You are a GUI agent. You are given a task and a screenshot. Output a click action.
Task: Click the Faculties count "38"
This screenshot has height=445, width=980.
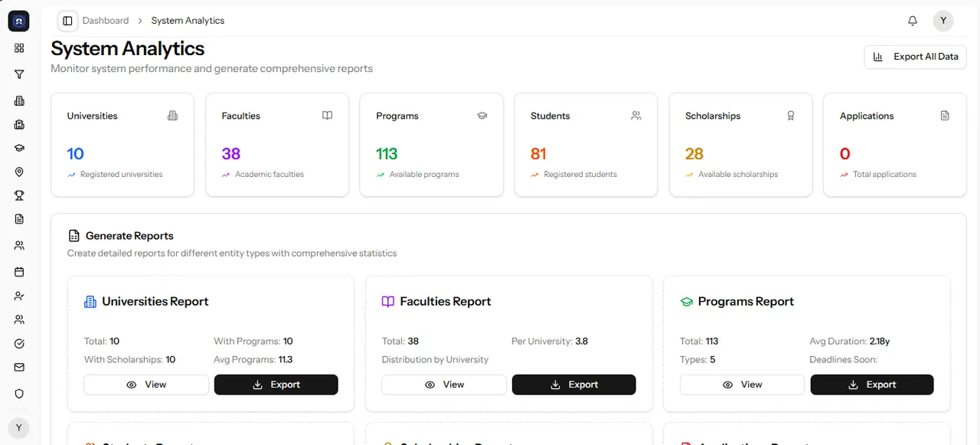pyautogui.click(x=231, y=154)
